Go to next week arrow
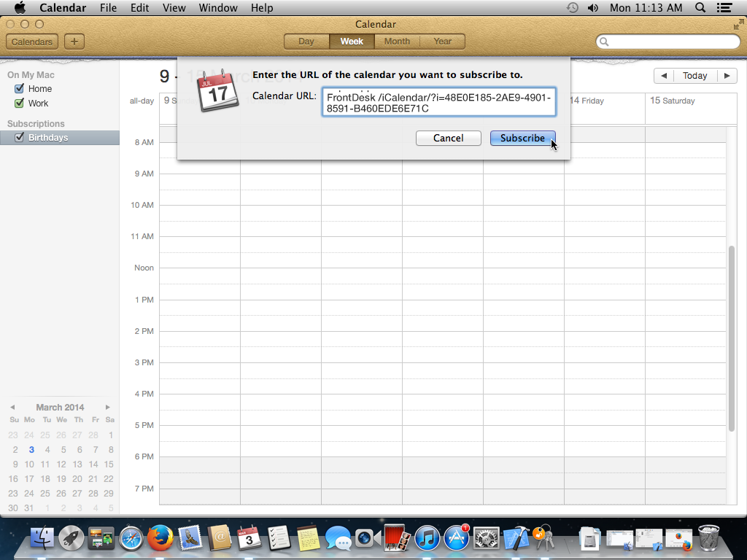747x560 pixels. pos(727,76)
